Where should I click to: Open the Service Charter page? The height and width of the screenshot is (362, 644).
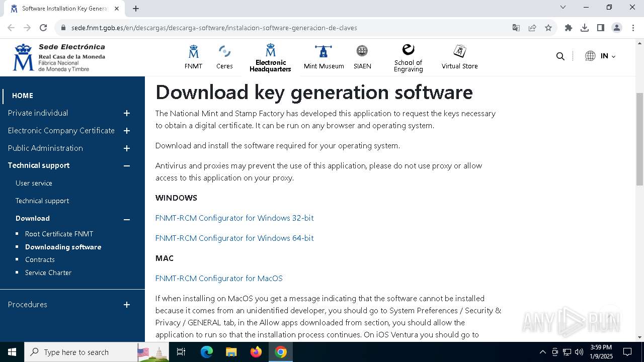(x=48, y=273)
